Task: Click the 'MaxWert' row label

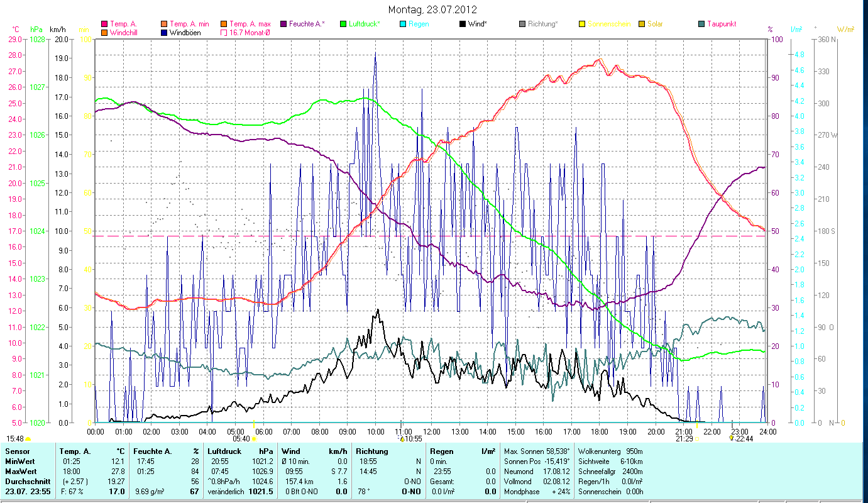Action: click(x=21, y=472)
